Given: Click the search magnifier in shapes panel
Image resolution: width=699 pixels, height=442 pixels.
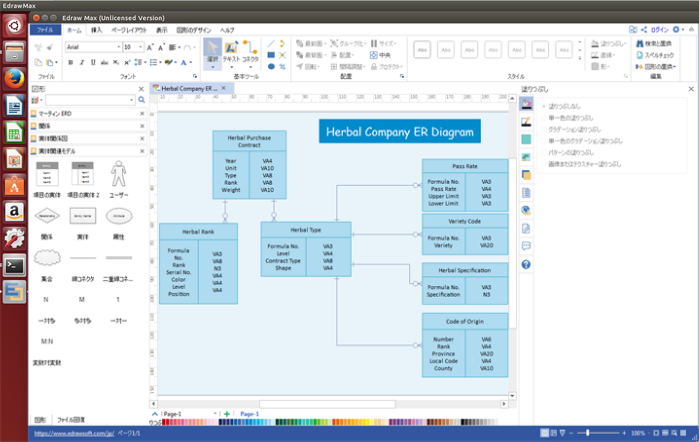Looking at the screenshot, I should click(141, 100).
